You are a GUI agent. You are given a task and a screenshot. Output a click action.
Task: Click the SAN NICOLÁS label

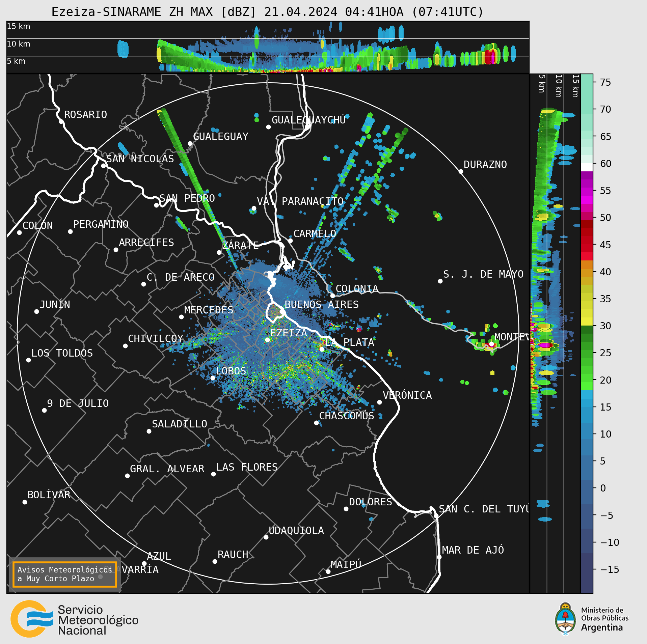click(x=140, y=159)
